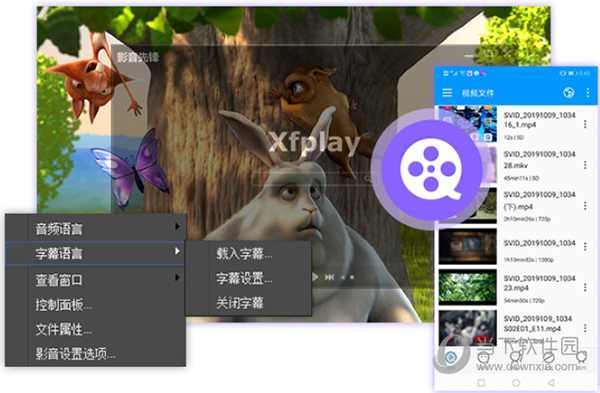This screenshot has width=600, height=393.
Task: Select 音频语言 in the context menu
Action: click(95, 229)
